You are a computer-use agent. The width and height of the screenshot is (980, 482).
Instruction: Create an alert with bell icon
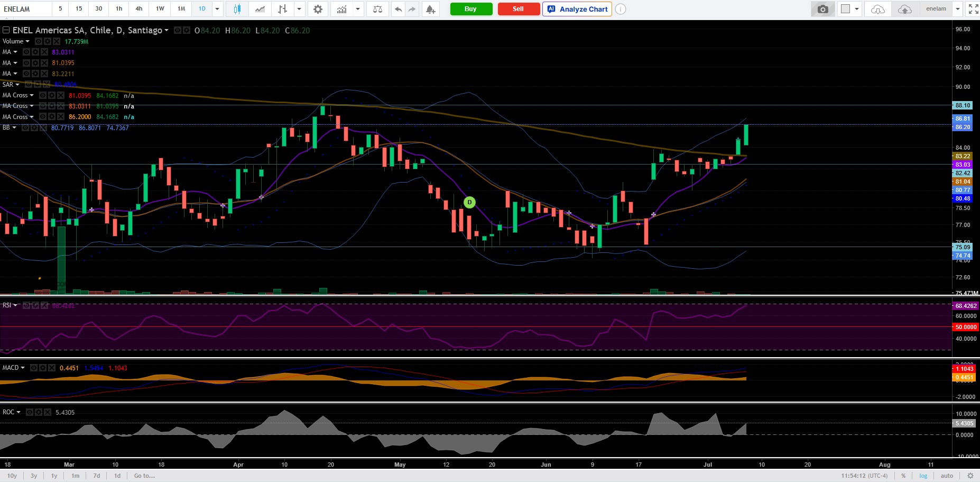[x=430, y=9]
